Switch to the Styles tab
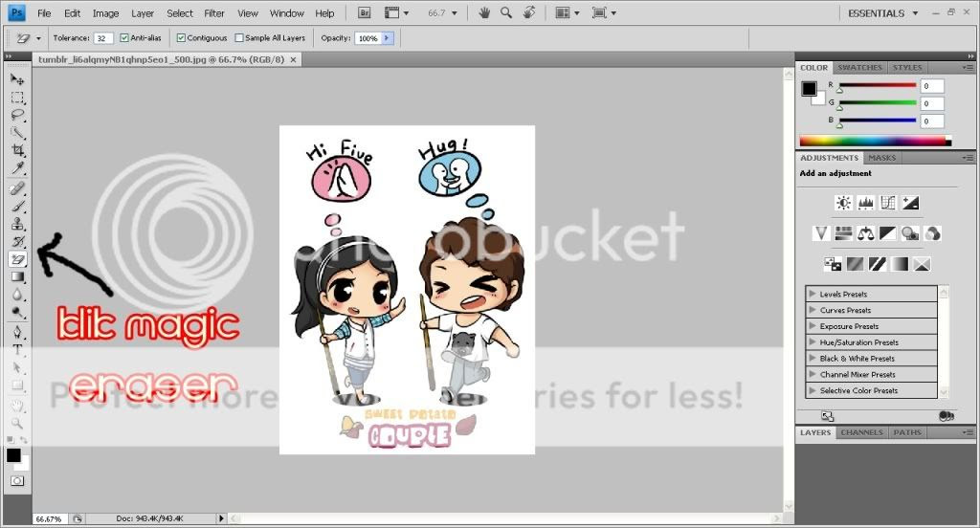 pos(907,68)
